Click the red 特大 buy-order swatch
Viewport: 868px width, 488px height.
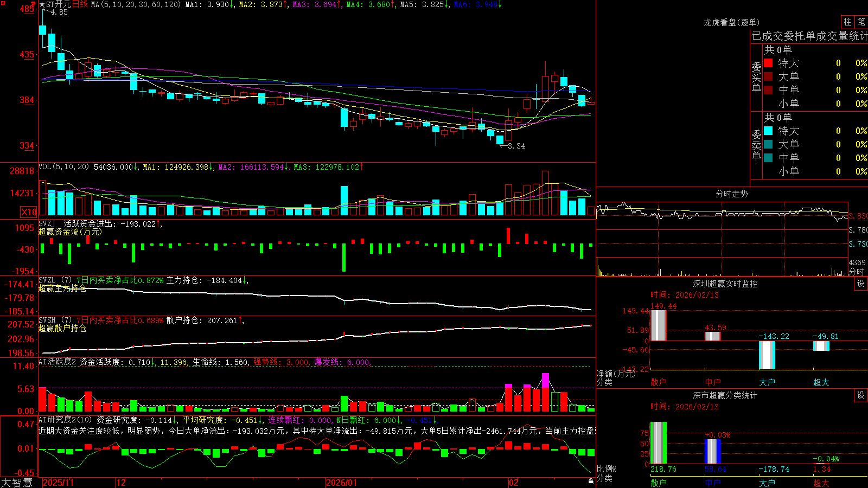pos(768,63)
